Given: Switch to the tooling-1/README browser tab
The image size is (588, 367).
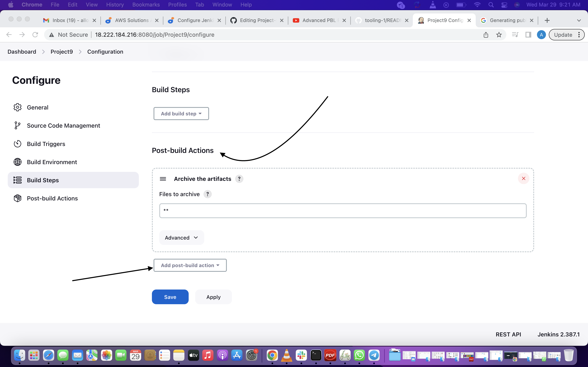Looking at the screenshot, I should tap(382, 20).
